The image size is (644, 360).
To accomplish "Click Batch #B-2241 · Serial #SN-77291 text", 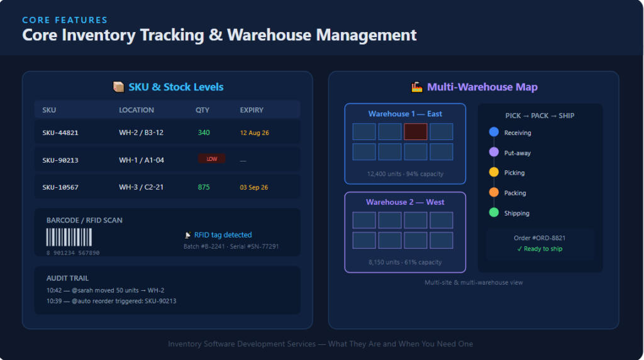I will tap(231, 246).
